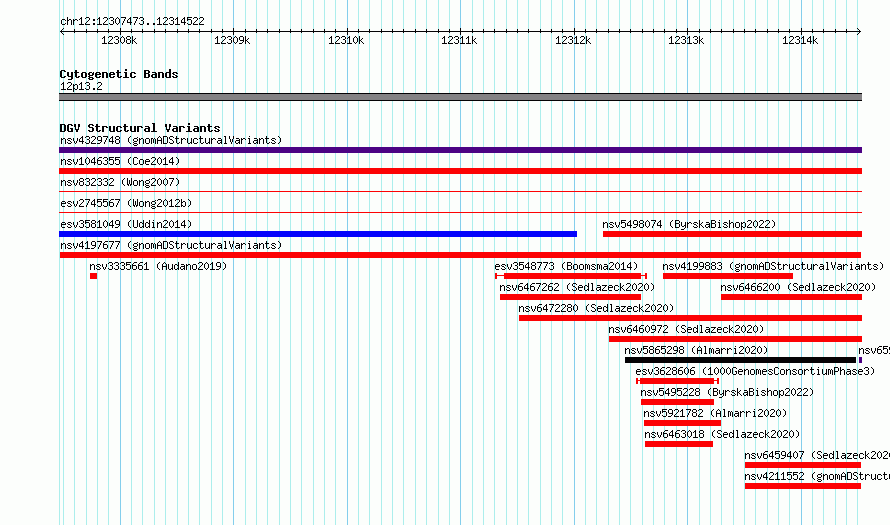Open the nsv4199883 gnomAD variant label

[773, 266]
